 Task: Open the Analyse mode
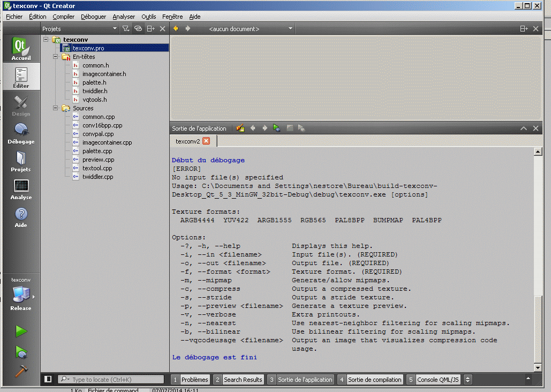coord(21,189)
